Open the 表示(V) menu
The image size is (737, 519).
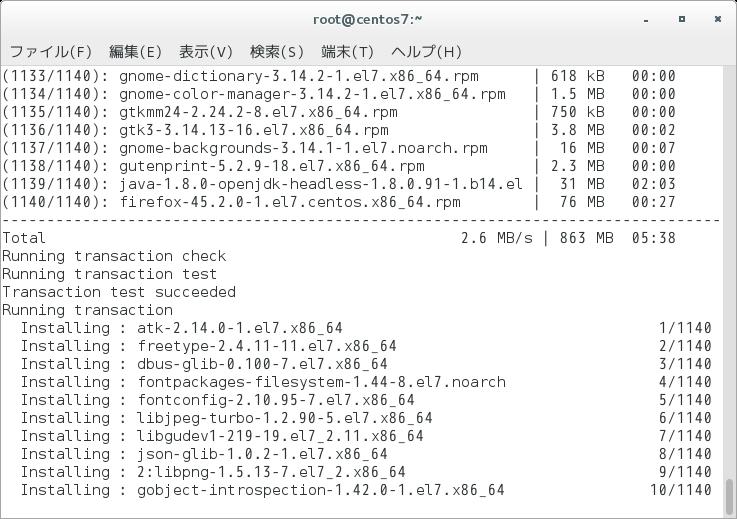pos(206,51)
